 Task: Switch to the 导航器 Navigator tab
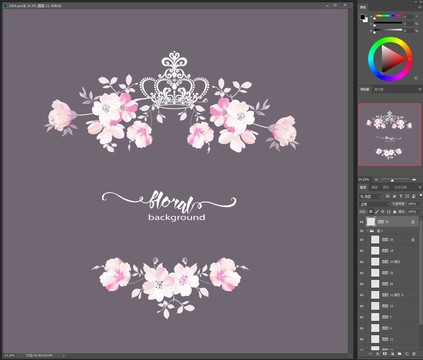tap(365, 89)
